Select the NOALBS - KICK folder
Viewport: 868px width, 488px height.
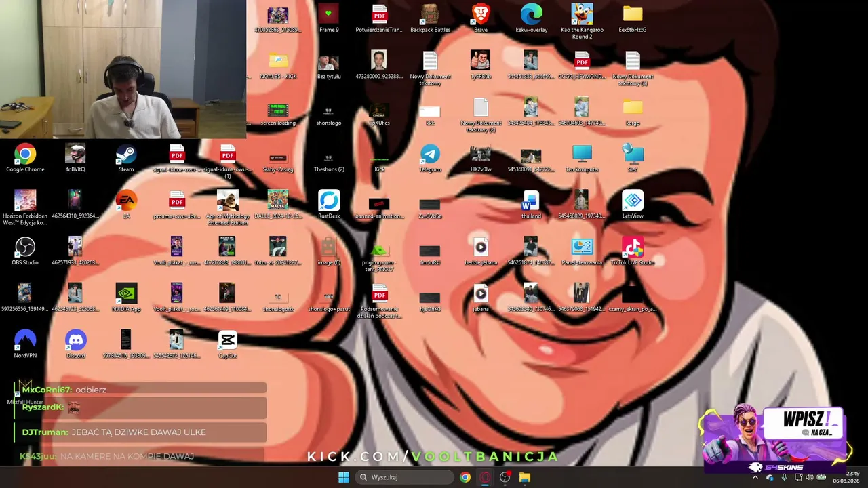point(278,66)
